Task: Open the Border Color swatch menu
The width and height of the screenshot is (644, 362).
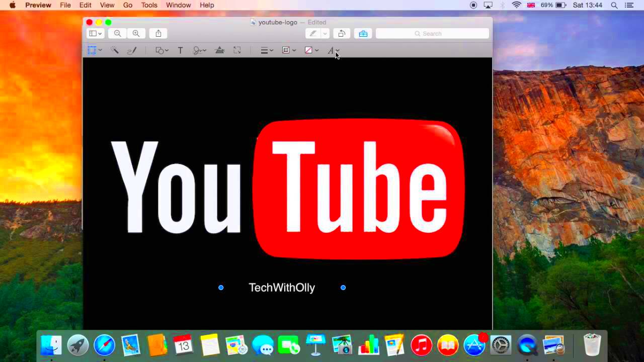Action: [x=289, y=50]
